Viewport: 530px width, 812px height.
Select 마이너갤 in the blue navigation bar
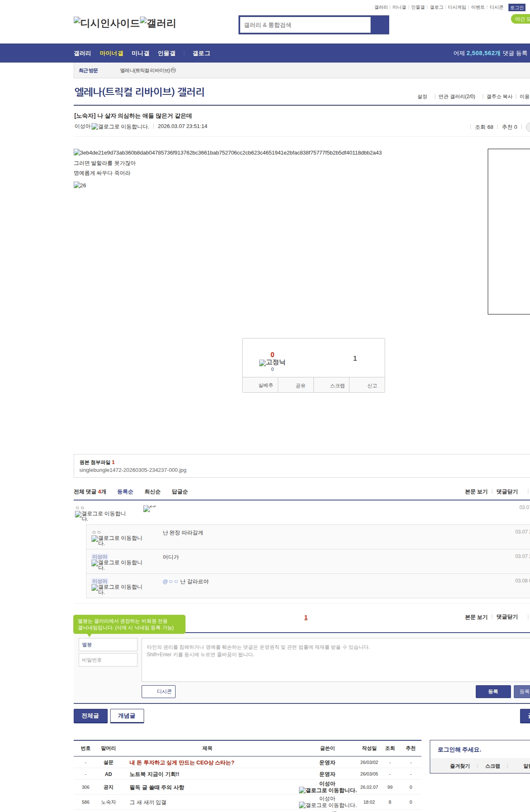coord(111,53)
